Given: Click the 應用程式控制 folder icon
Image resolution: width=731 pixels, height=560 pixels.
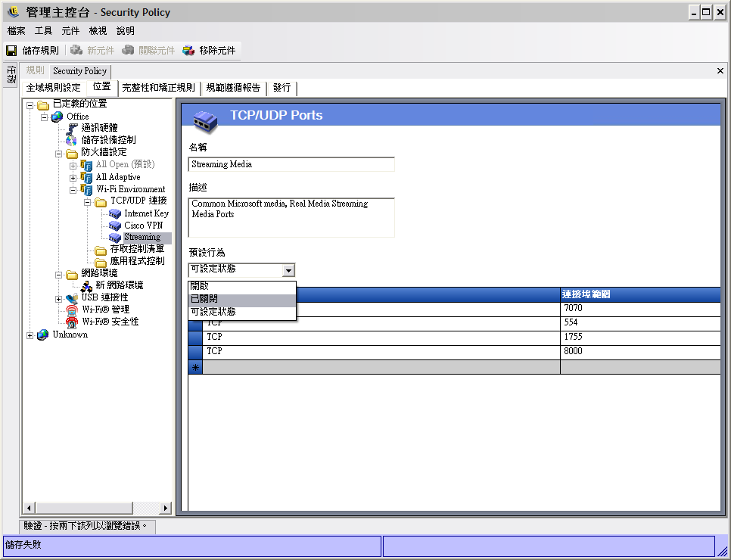Looking at the screenshot, I should tap(101, 263).
